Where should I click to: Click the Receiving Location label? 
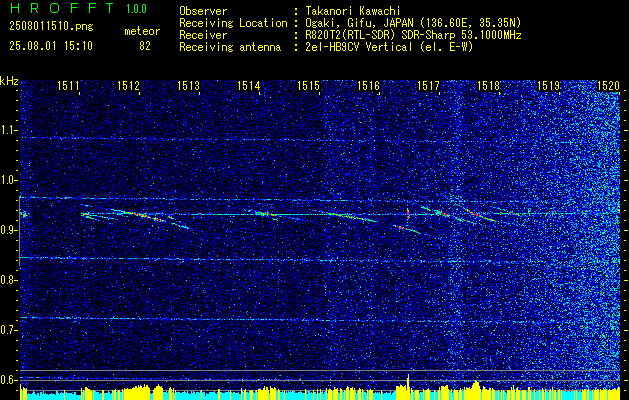coord(233,23)
